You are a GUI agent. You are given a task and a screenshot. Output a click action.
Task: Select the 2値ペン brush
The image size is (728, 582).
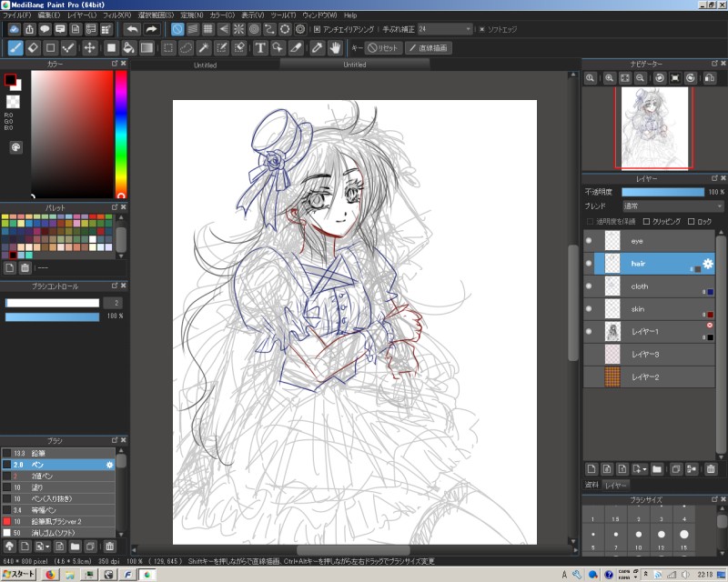(x=58, y=476)
